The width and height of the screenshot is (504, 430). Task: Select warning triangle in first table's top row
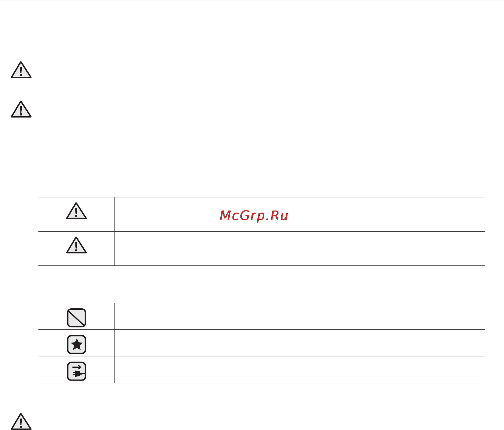pyautogui.click(x=76, y=211)
